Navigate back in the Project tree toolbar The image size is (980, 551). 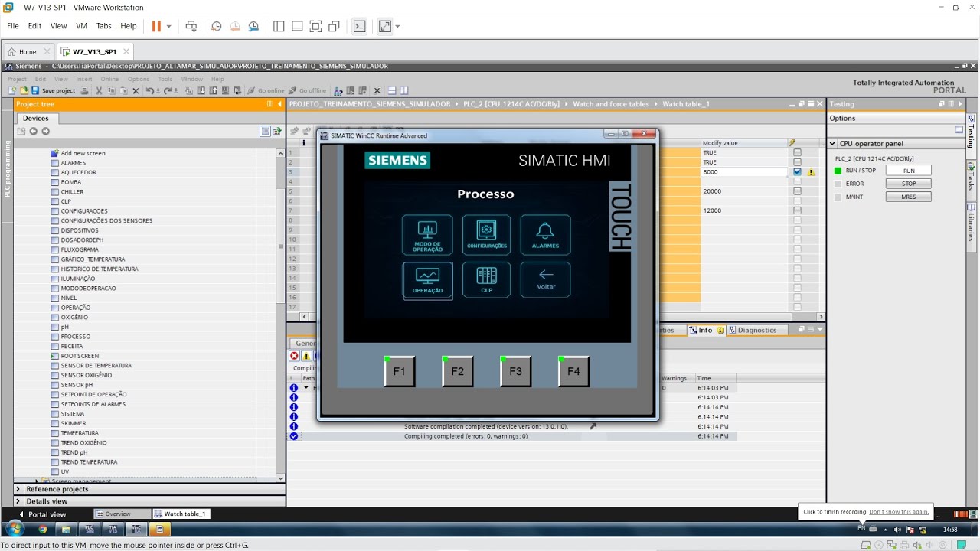tap(34, 131)
